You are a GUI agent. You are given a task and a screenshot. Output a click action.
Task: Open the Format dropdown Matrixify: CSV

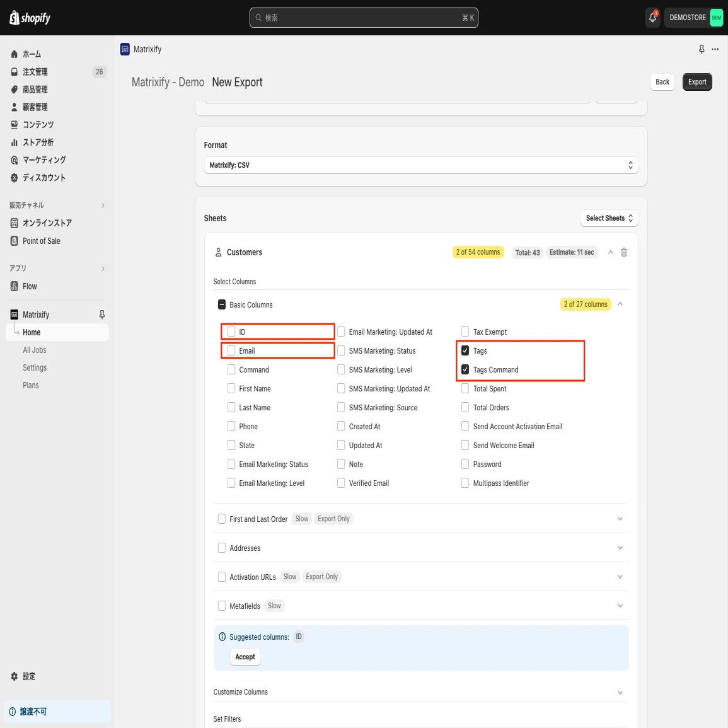[421, 165]
